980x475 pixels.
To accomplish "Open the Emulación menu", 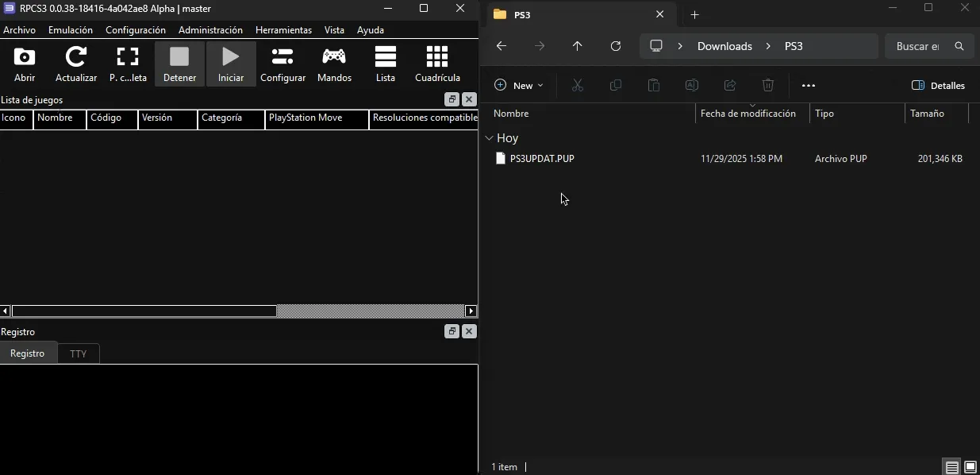I will (71, 30).
